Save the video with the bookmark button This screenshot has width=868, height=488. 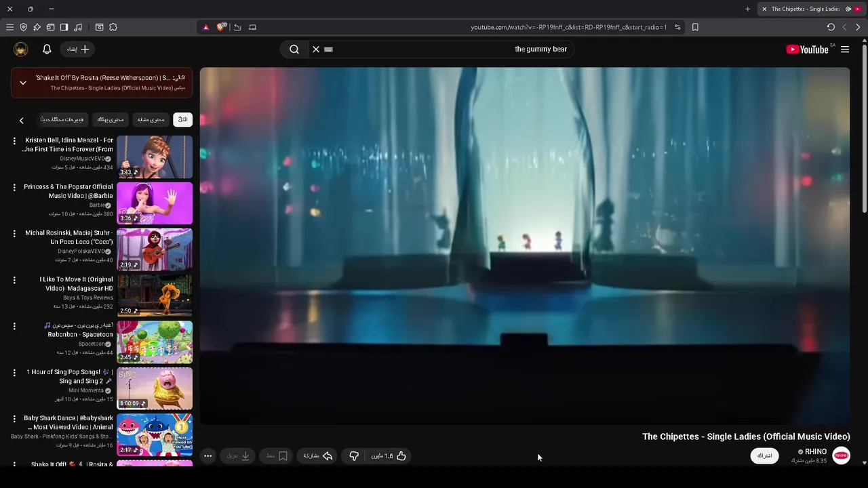click(277, 456)
